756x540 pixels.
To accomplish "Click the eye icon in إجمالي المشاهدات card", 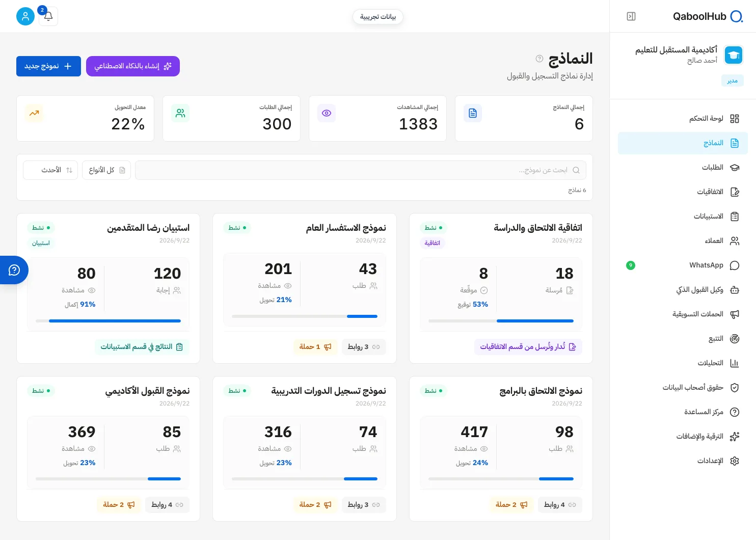I will (327, 113).
